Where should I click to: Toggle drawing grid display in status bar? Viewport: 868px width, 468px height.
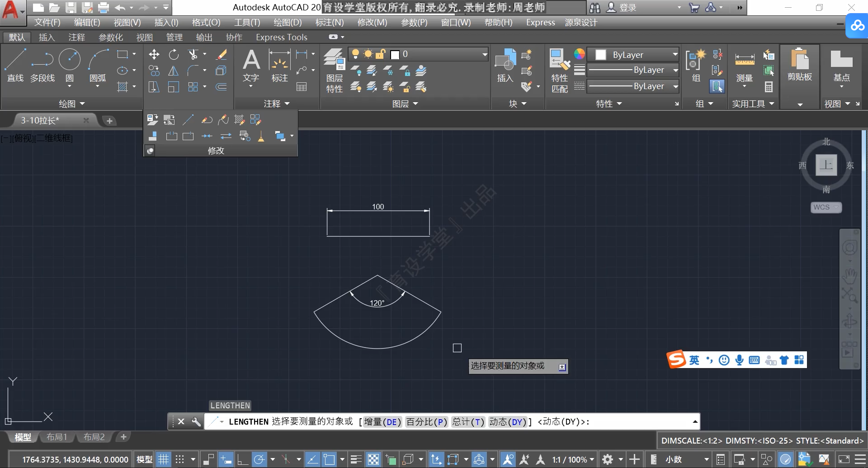163,459
